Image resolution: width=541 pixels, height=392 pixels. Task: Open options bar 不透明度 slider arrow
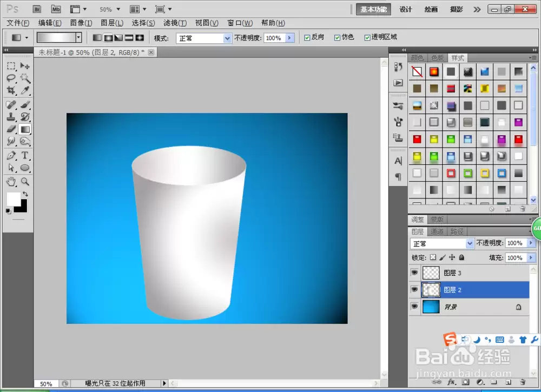coord(290,38)
